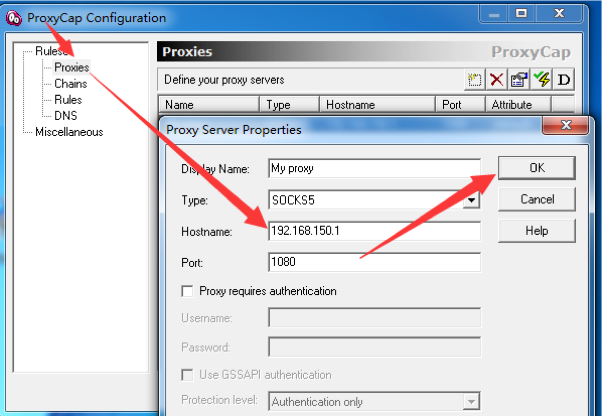Click the Hostname field with 192.168.150.1
The width and height of the screenshot is (602, 416).
pyautogui.click(x=374, y=231)
